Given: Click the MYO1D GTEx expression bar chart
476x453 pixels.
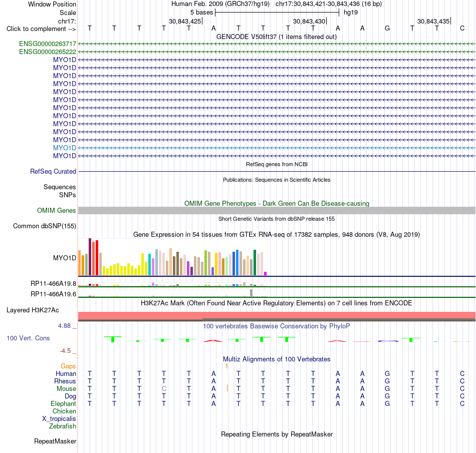Looking at the screenshot, I should point(172,257).
